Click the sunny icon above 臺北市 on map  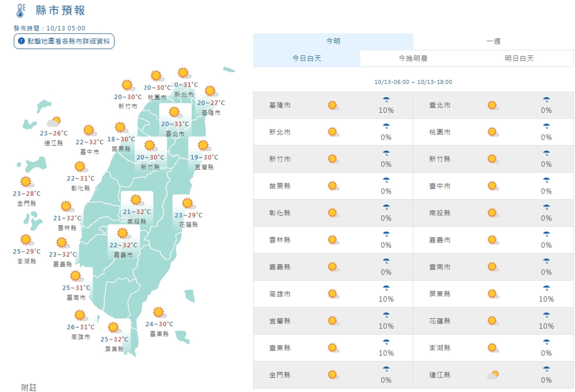pos(175,112)
